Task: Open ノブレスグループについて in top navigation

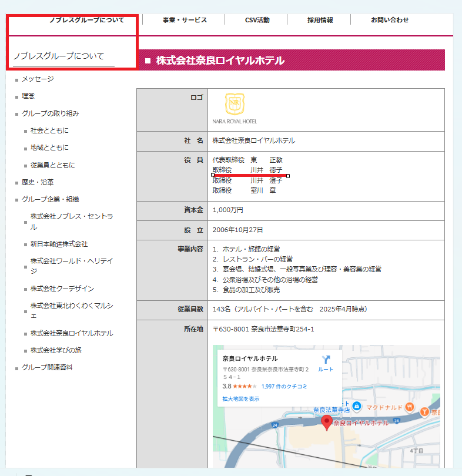Action: [x=86, y=20]
